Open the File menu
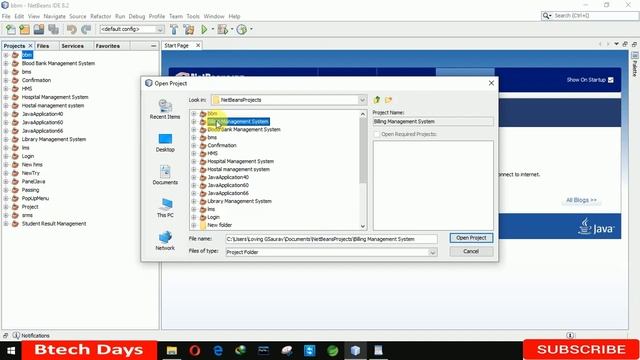Screen dimensions: 640x360 pos(6,16)
